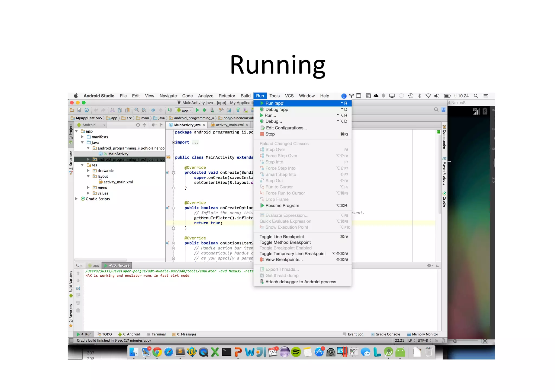Screen dimensions: 555x392
Task: Open Chrome in the Dock
Action: (157, 352)
